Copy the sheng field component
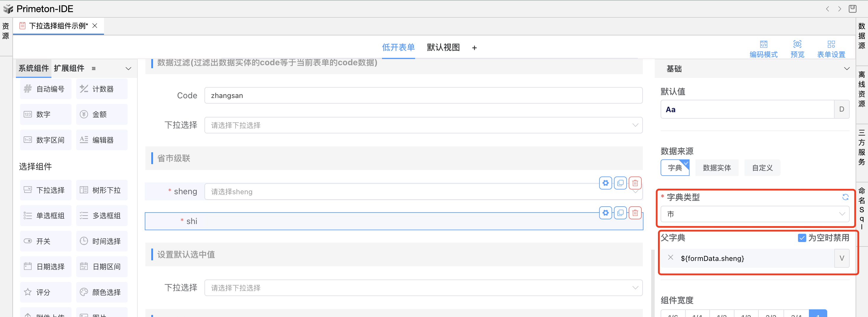The width and height of the screenshot is (868, 317). [620, 183]
